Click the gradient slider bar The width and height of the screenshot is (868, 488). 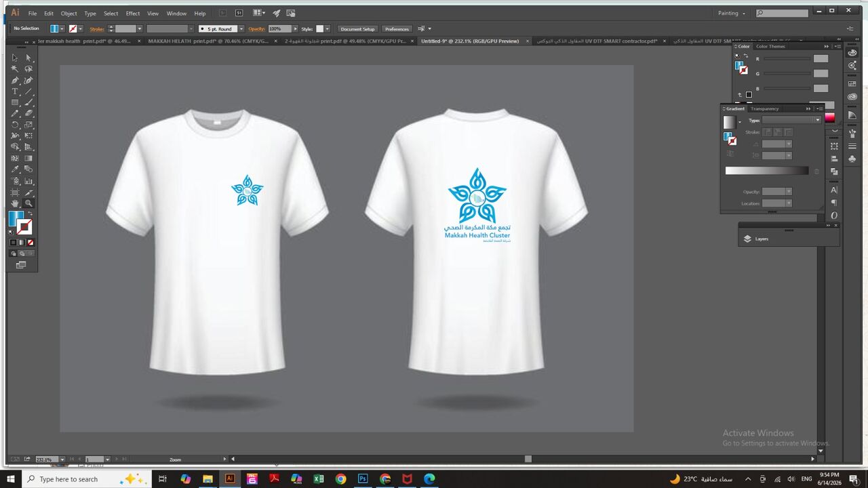767,171
